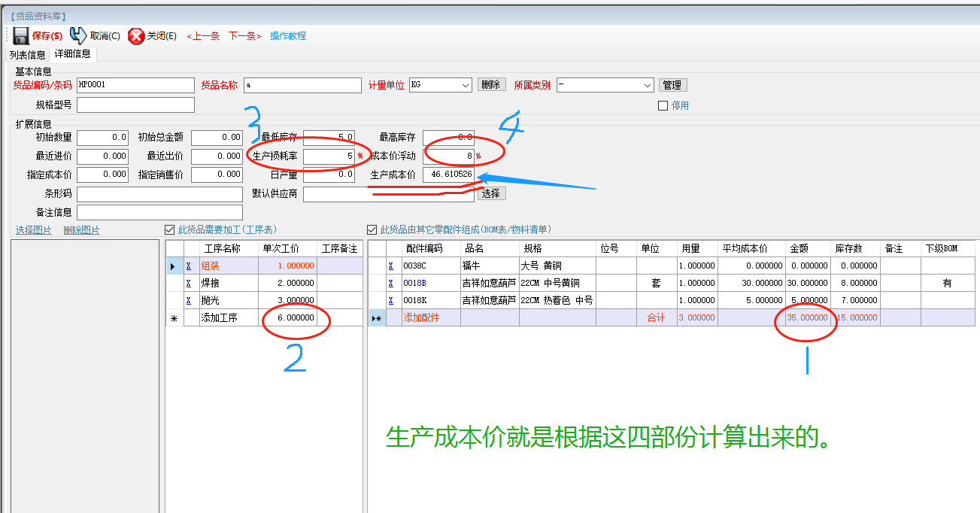Click the 取消(C) blue arrow icon
The image size is (980, 513).
tap(77, 35)
